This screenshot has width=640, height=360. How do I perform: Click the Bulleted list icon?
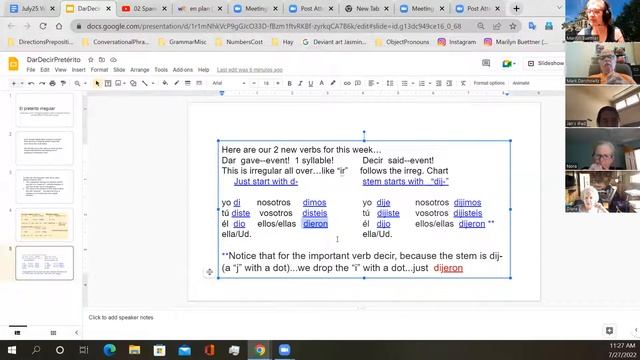[x=404, y=83]
